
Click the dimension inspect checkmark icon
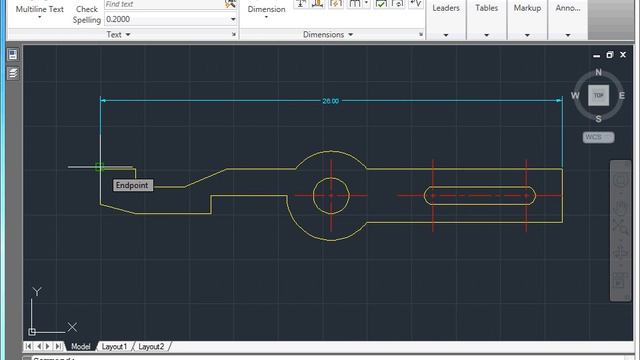[381, 4]
